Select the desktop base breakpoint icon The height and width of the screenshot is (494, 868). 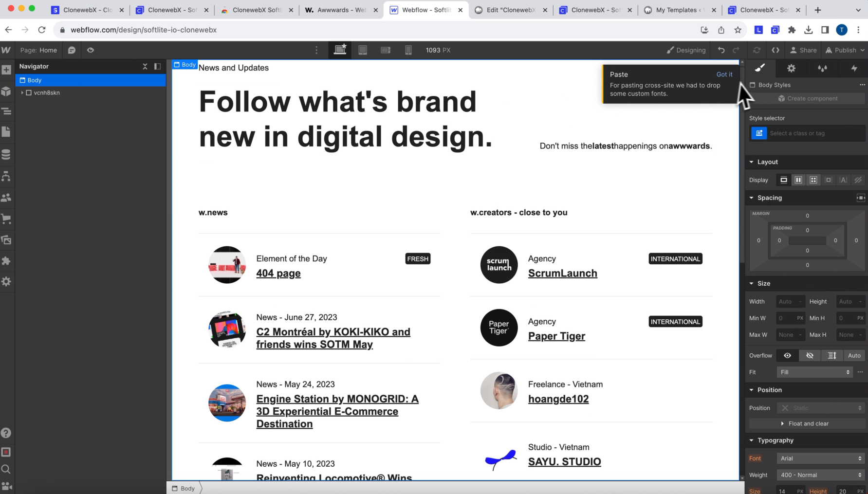(x=340, y=50)
